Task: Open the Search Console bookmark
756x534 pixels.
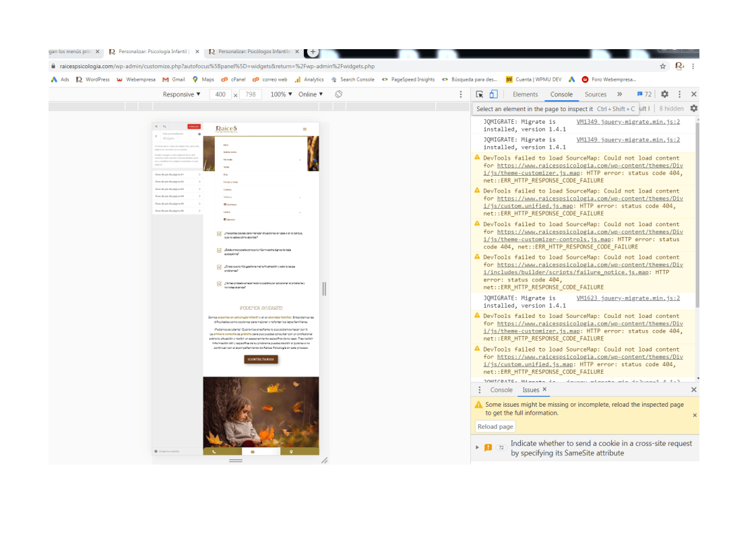Action: [x=352, y=79]
